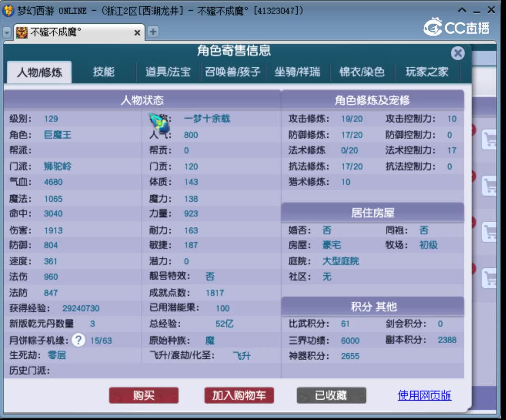Select the 坐骑/祥瑞 tab
Image resolution: width=506 pixels, height=420 pixels.
(x=297, y=72)
